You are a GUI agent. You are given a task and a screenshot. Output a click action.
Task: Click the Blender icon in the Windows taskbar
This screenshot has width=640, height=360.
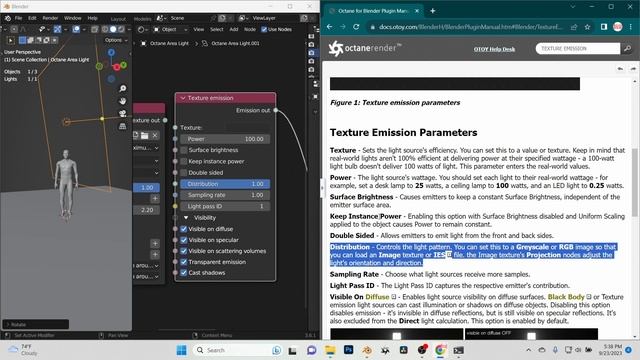(367, 350)
